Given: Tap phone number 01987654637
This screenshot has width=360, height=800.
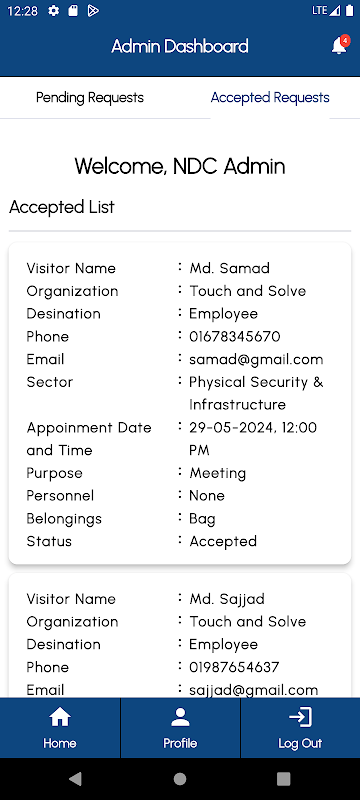Looking at the screenshot, I should pyautogui.click(x=234, y=667).
